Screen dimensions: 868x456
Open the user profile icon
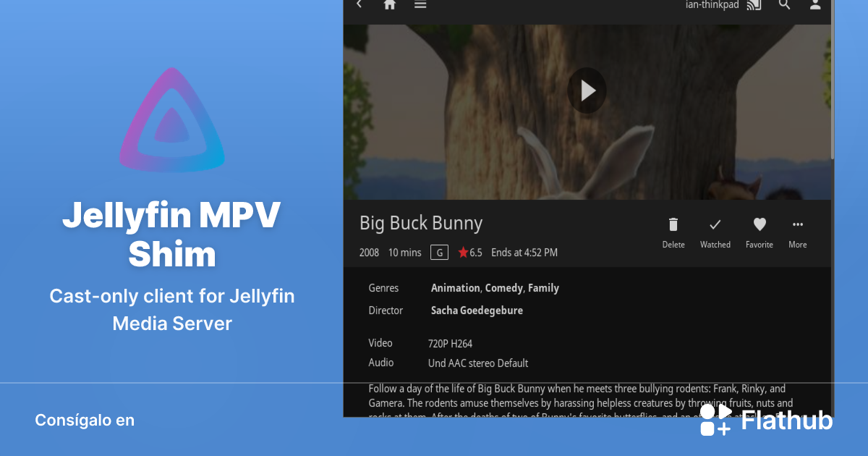815,4
